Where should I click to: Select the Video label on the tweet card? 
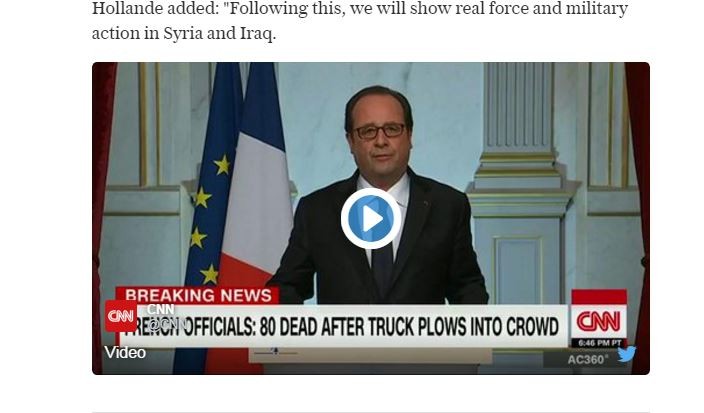pos(125,352)
